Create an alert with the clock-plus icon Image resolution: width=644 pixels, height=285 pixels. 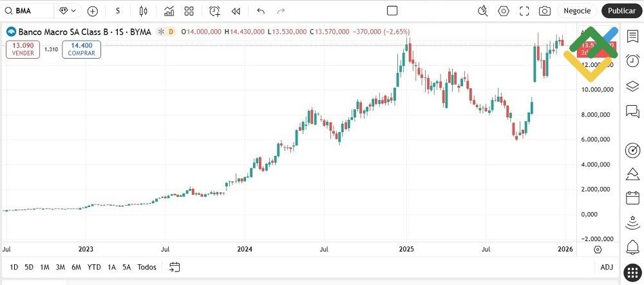[x=214, y=11]
